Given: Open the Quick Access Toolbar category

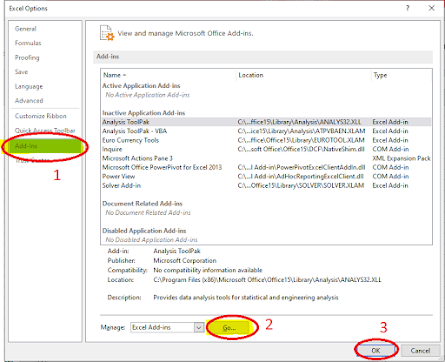Looking at the screenshot, I should point(45,130).
